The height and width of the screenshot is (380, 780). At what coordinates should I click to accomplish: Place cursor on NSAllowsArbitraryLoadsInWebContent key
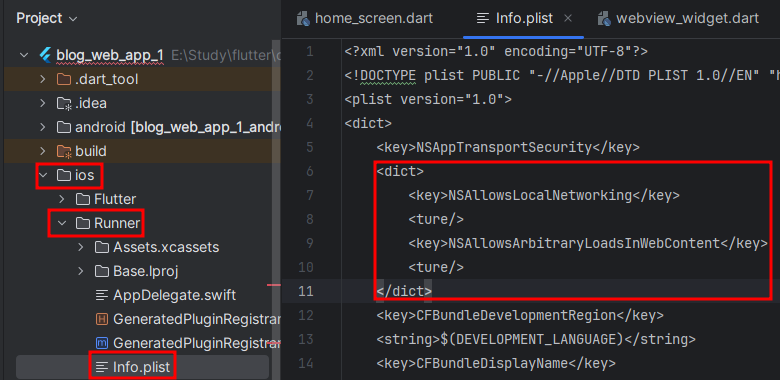[x=585, y=243]
